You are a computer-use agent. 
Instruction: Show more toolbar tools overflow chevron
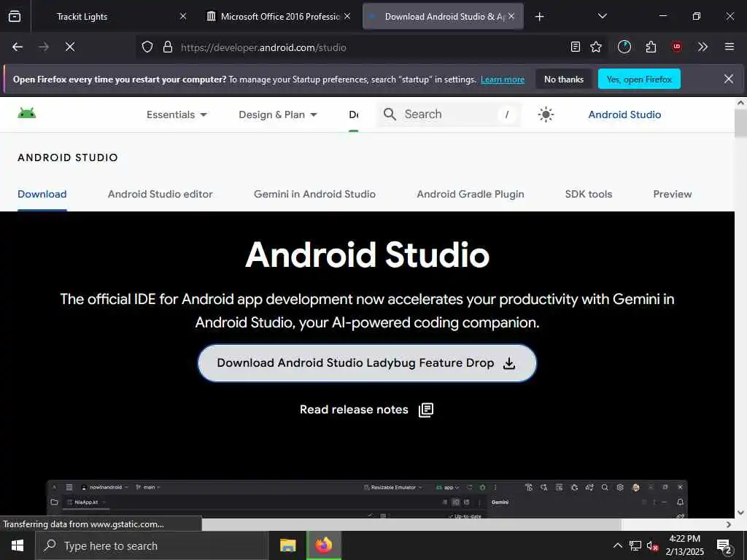point(703,47)
